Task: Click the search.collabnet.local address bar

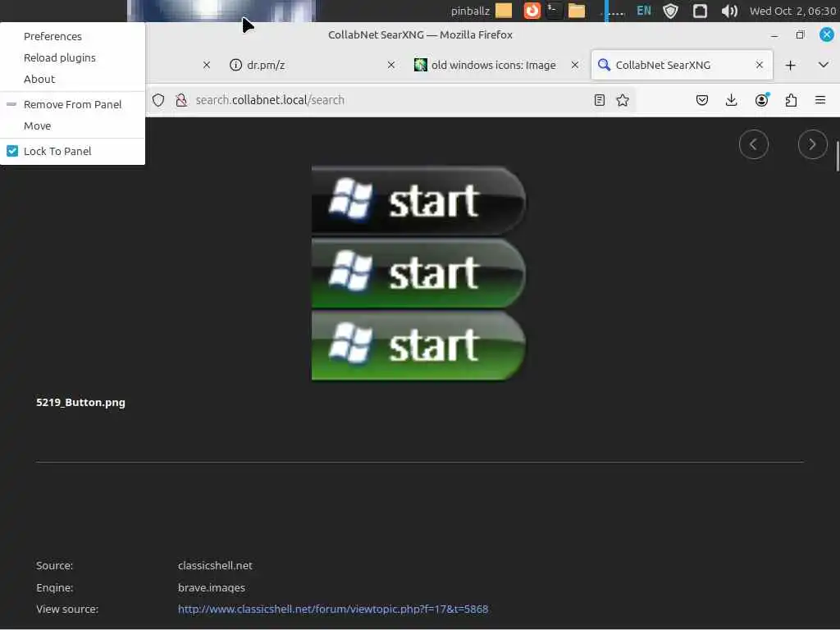Action: [391, 100]
